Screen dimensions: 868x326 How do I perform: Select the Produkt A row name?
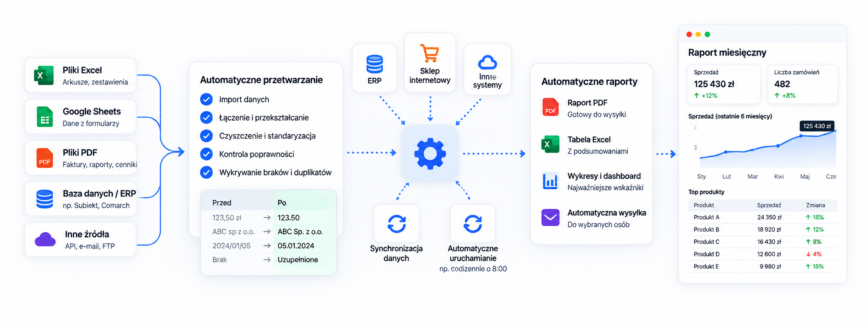(x=707, y=217)
